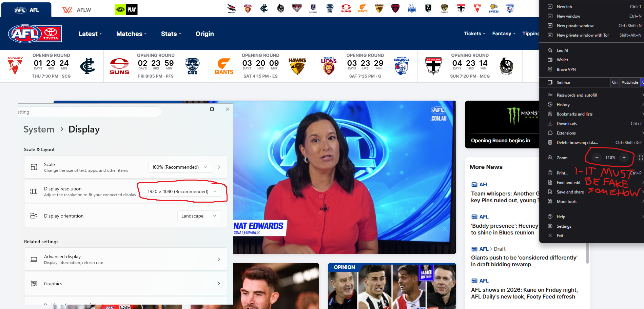The width and height of the screenshot is (644, 309).
Task: Open the Display resolution 1920 × 1080 dropdown
Action: [x=182, y=191]
